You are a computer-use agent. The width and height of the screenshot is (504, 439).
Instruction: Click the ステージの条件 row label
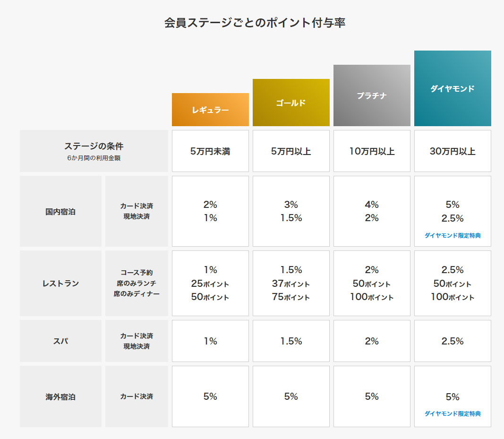click(x=94, y=151)
